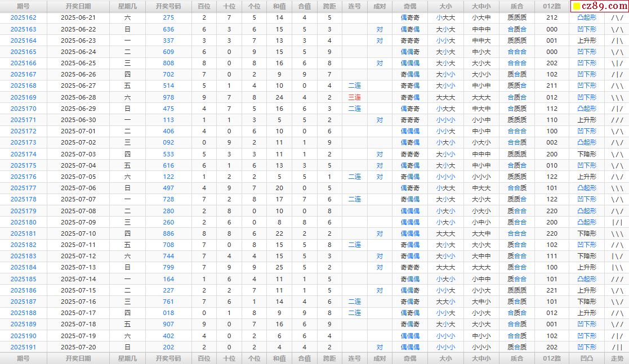
Task: Click 小小中 in row 2025171
Action: coord(481,120)
